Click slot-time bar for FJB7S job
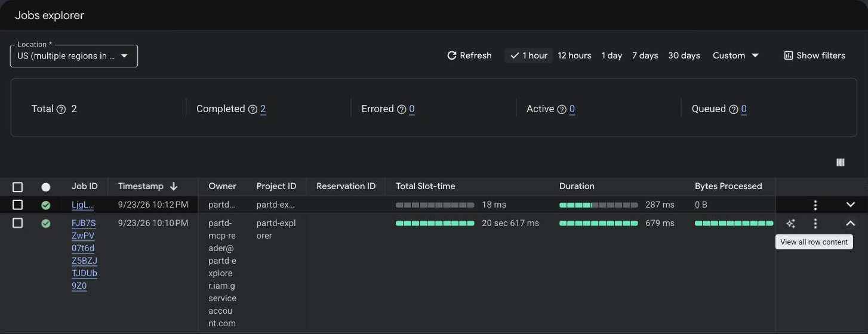868x334 pixels. 435,224
